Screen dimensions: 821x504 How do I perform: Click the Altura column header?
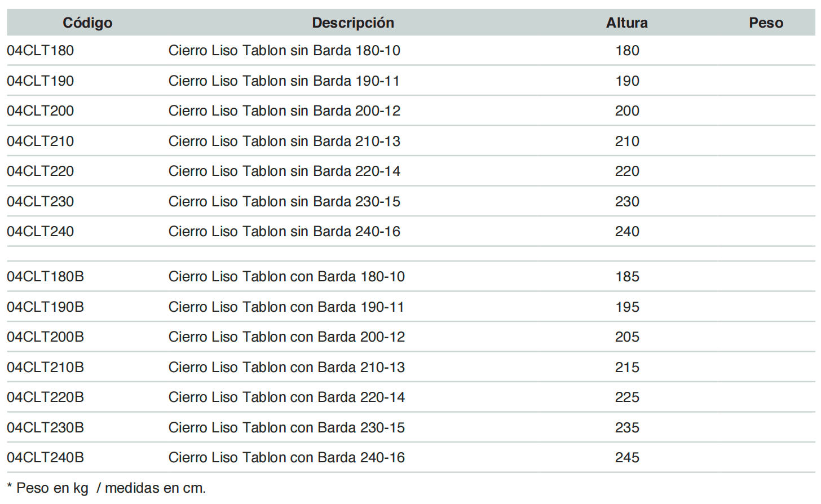pos(626,23)
